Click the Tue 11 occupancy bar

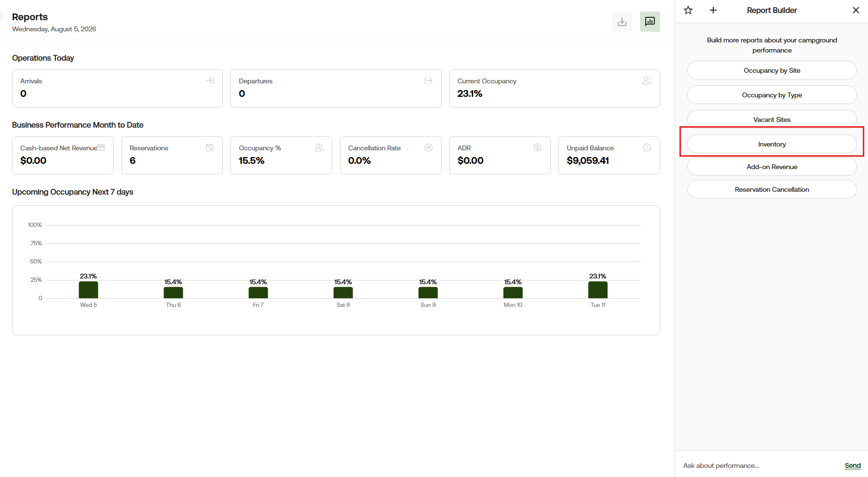click(597, 290)
